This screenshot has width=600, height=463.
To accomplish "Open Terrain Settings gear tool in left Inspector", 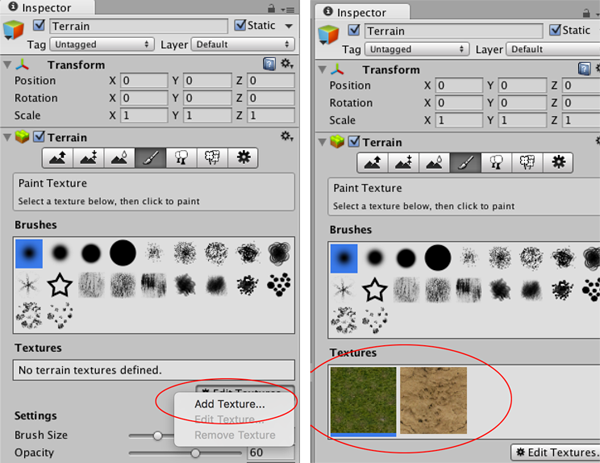I will 243,158.
